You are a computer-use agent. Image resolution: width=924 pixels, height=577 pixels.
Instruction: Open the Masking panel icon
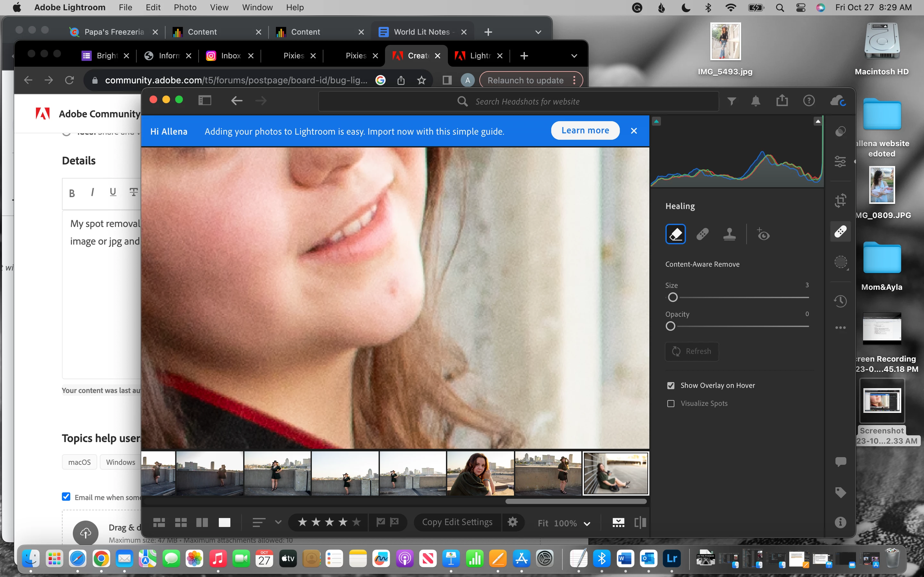pos(840,262)
